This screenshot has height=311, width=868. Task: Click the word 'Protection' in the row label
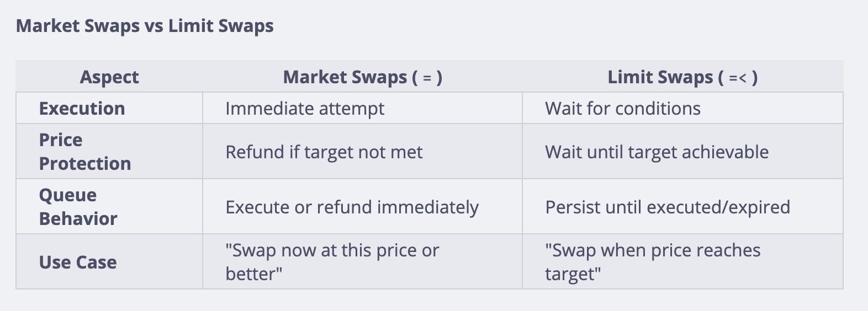click(x=85, y=164)
